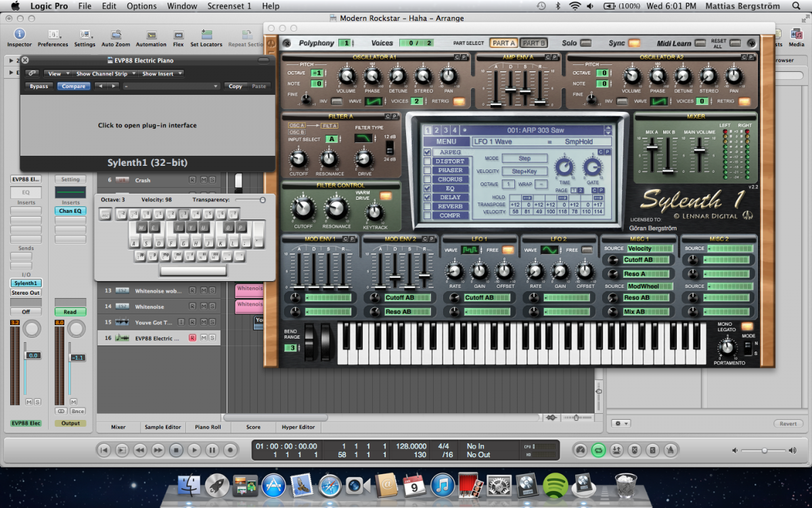Image resolution: width=812 pixels, height=508 pixels.
Task: Click the Sylenth1 Reset All button
Action: [x=734, y=43]
